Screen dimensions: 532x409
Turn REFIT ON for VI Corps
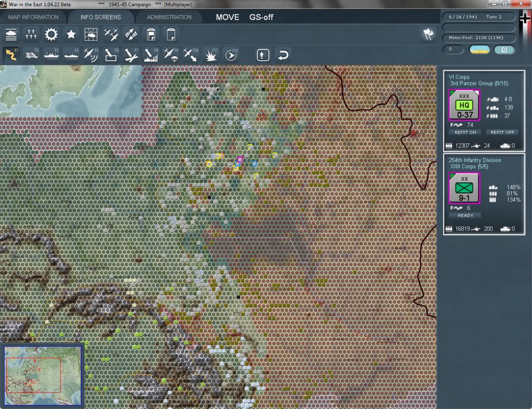[465, 133]
